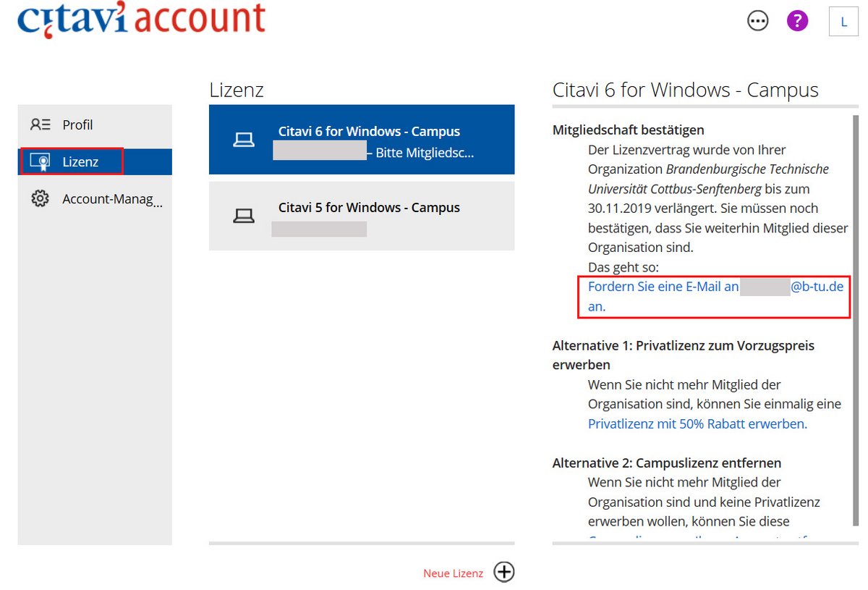The height and width of the screenshot is (590, 868).
Task: Click the Neue Lizenz link
Action: [453, 573]
